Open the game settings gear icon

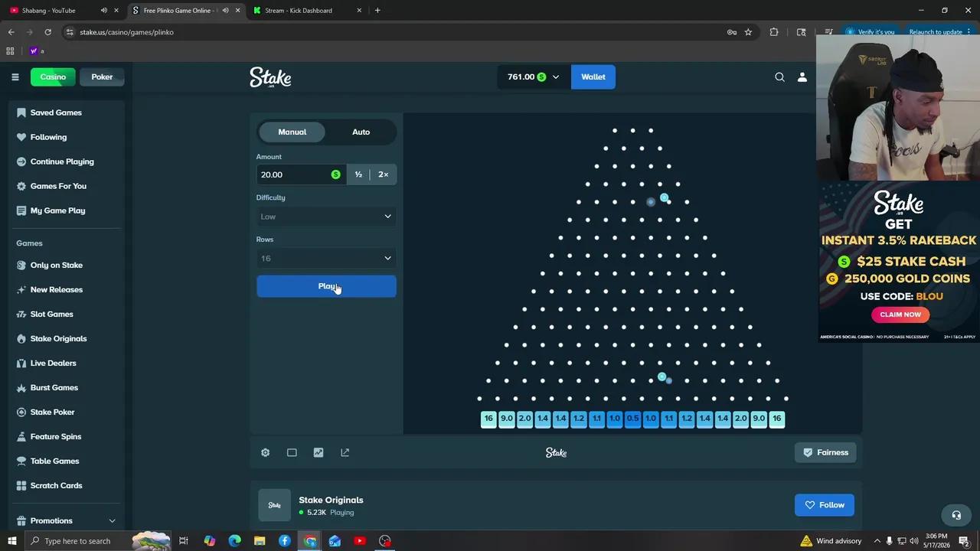(265, 452)
